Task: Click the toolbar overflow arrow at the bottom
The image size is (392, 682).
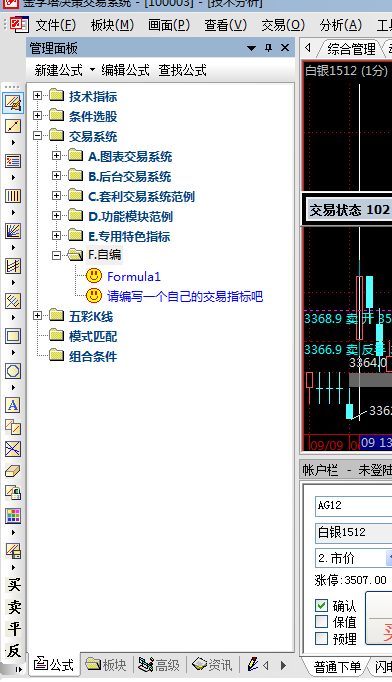Action: [19, 669]
